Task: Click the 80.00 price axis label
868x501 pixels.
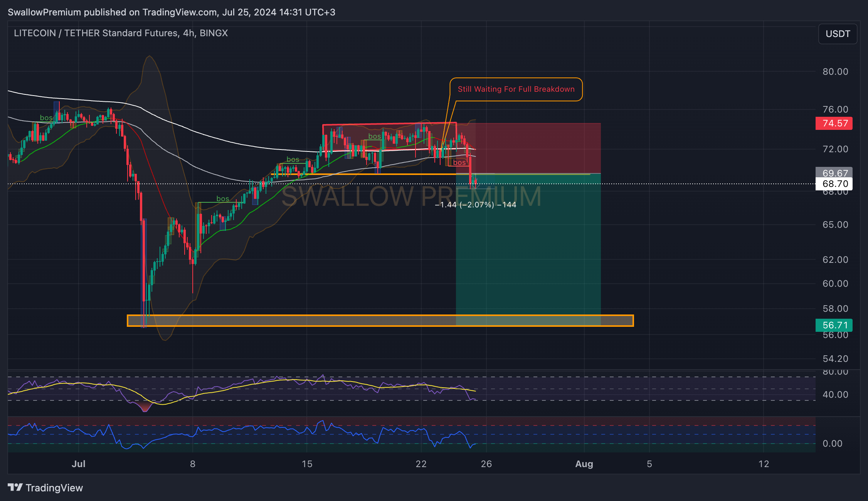Action: tap(835, 72)
